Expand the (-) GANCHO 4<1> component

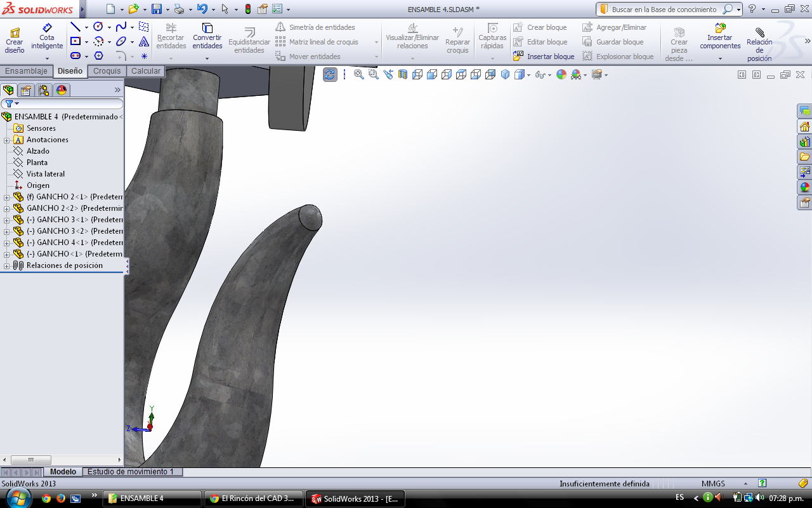(x=7, y=243)
